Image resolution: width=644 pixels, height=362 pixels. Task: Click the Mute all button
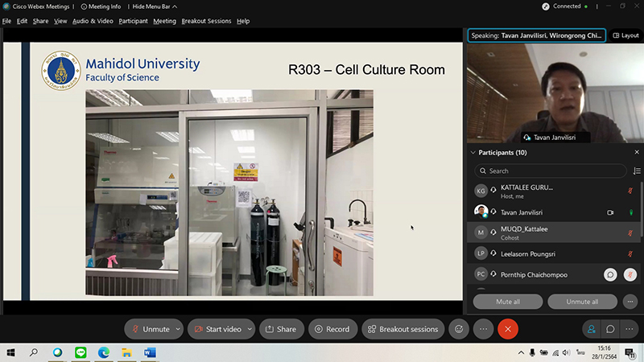coord(507,302)
